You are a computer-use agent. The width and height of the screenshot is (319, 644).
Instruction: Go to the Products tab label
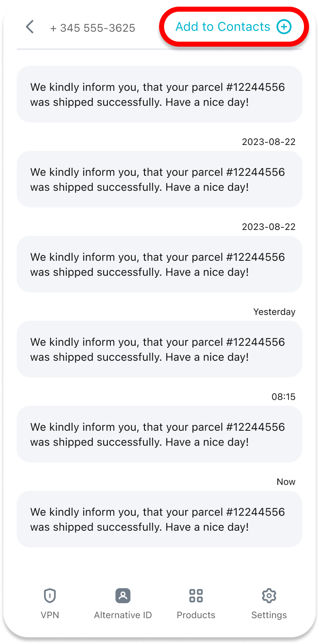click(x=196, y=615)
